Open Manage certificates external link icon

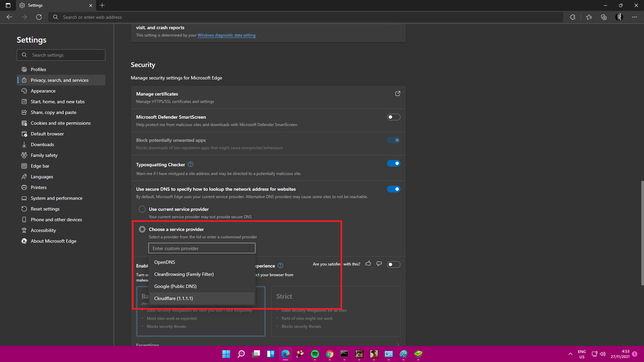pyautogui.click(x=397, y=94)
